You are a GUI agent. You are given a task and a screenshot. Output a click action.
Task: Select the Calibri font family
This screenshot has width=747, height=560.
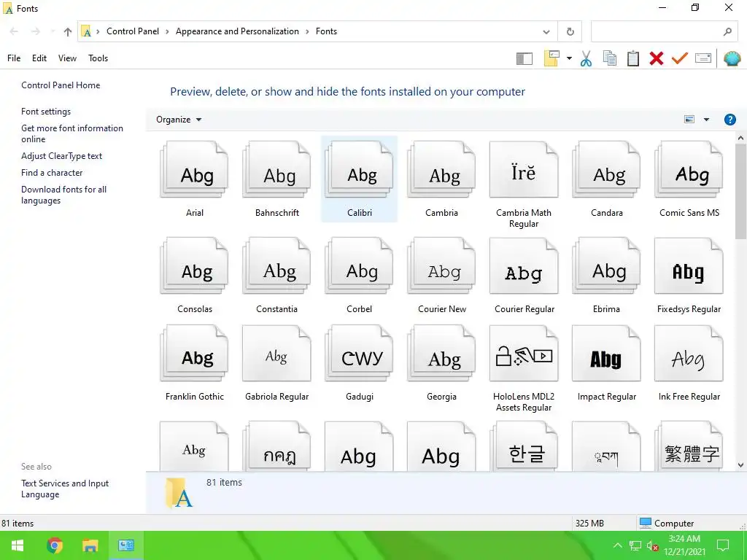point(359,179)
